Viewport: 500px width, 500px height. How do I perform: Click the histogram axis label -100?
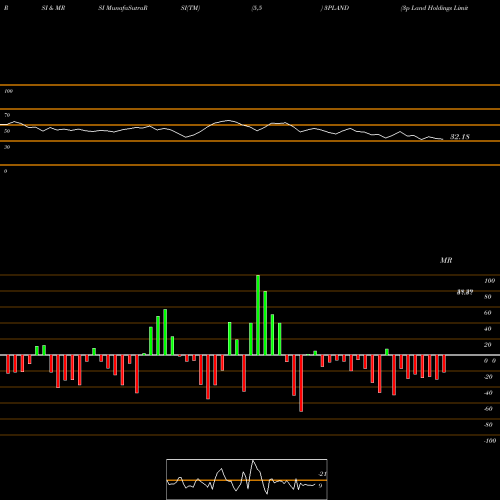pos(490,441)
